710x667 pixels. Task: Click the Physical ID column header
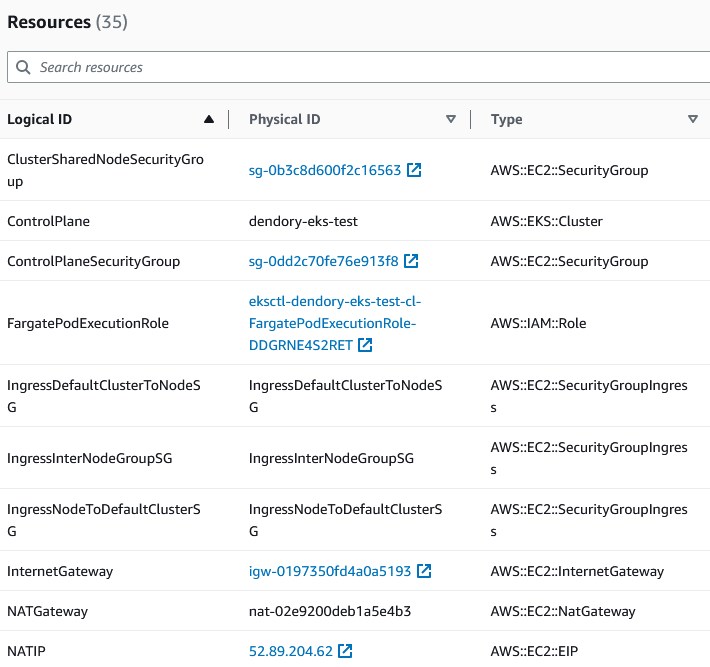click(x=285, y=119)
